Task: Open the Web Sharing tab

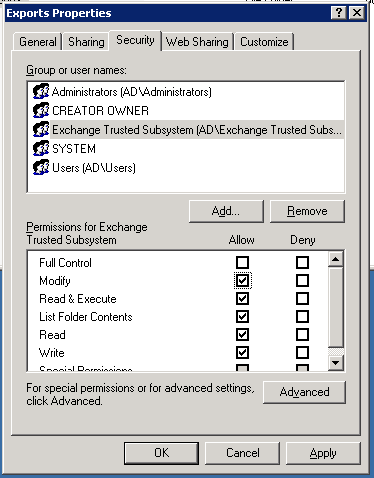Action: (x=197, y=42)
